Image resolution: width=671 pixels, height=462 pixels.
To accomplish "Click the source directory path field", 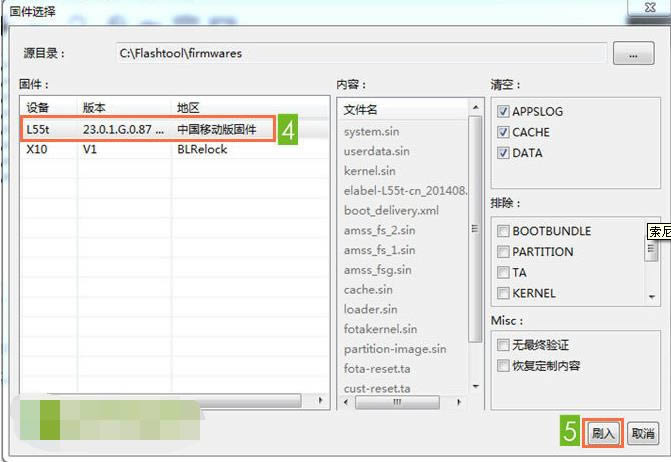I will point(360,54).
